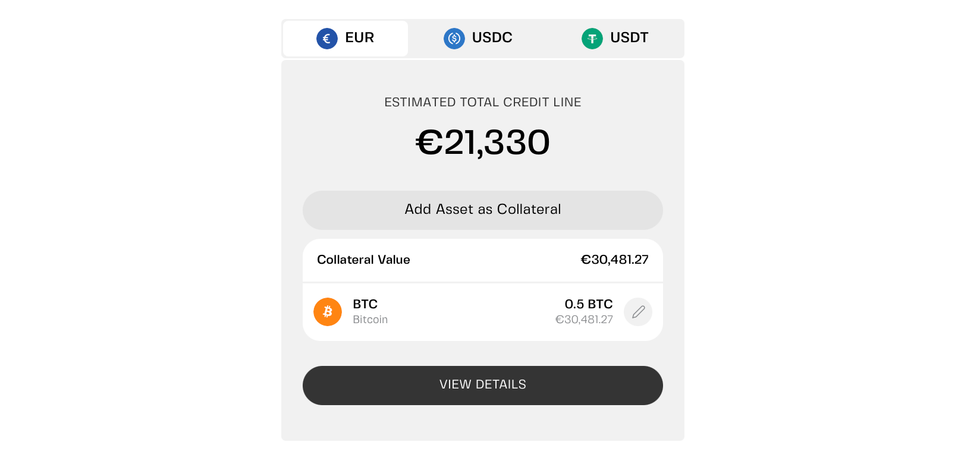Switch to the USDC tab
Viewport: 980px width, 458px height.
tap(492, 38)
